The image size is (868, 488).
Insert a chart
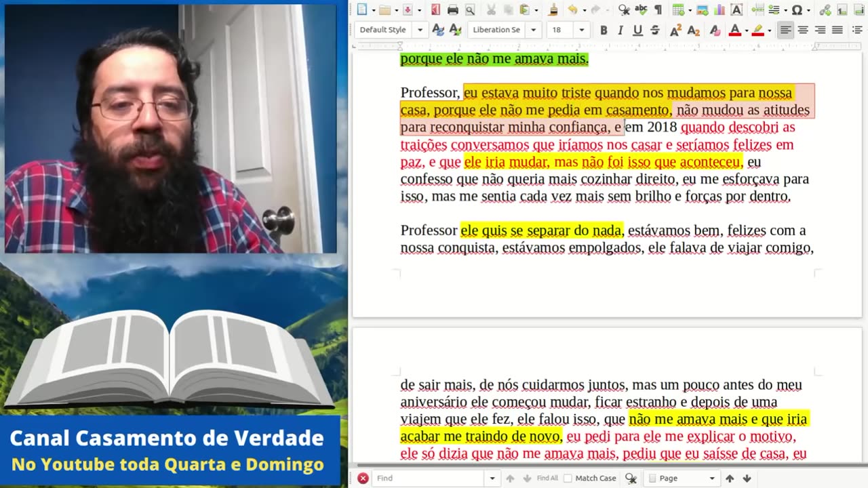click(719, 9)
